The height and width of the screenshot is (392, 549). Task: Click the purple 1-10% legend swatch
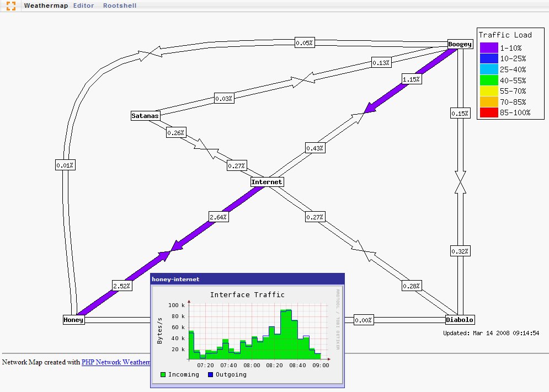(x=489, y=48)
